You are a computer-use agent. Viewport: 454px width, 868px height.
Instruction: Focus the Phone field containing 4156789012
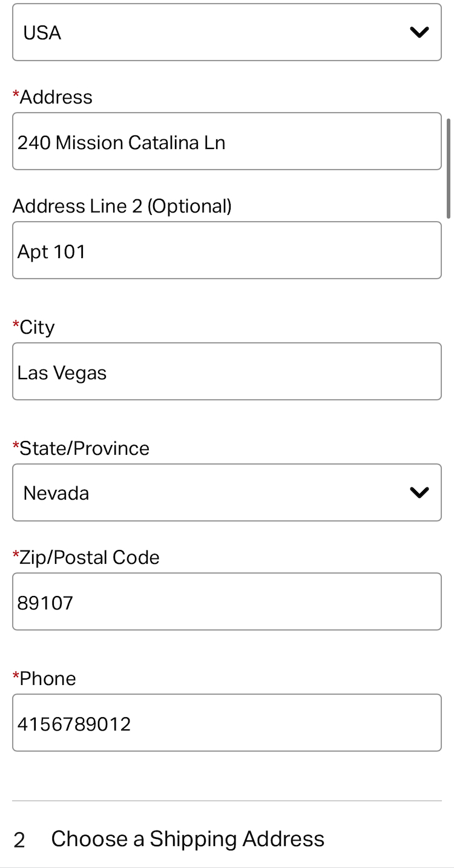[x=226, y=723]
